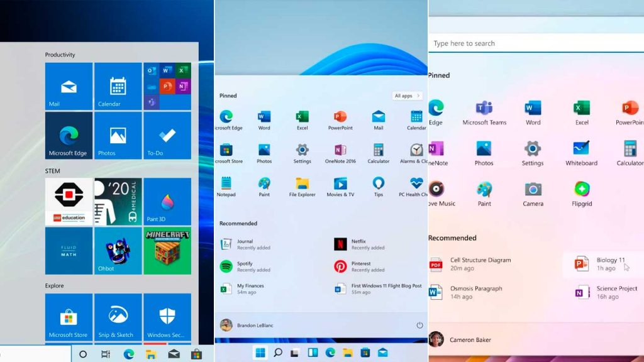Open Tips pinned app
This screenshot has height=362, width=644.
point(378,187)
